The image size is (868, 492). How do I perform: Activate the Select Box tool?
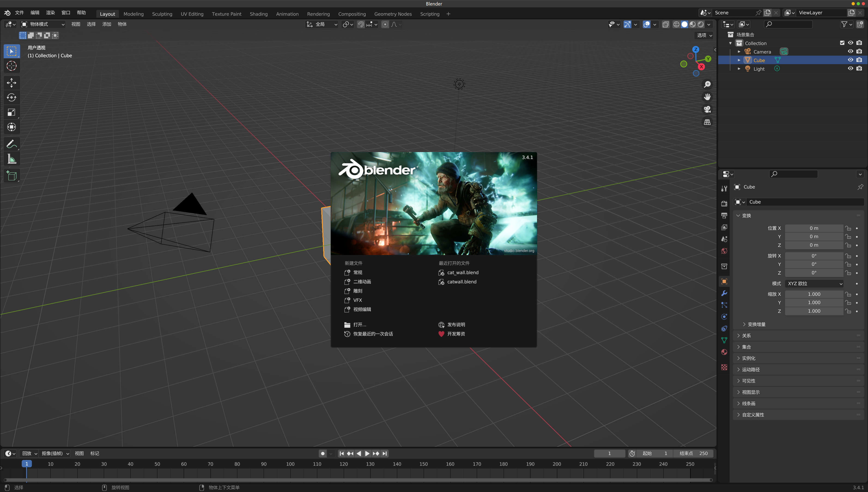[12, 51]
